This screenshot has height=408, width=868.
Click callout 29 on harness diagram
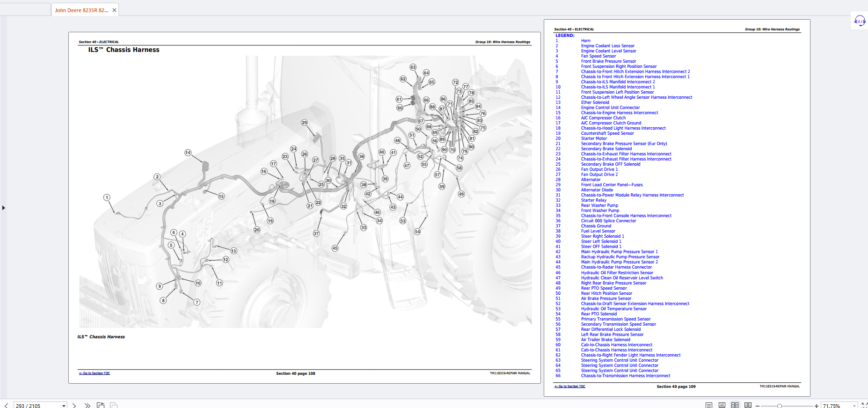(x=304, y=123)
